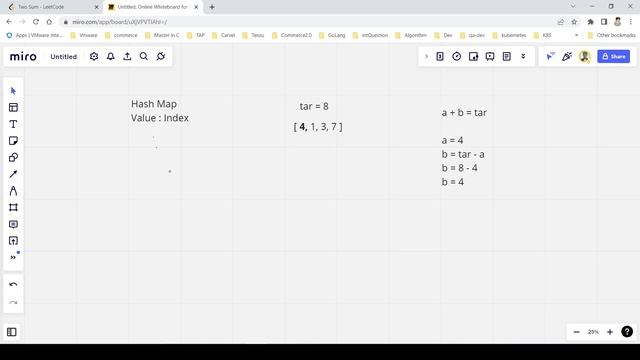The image size is (640, 360).
Task: Select the connection line arrow tool
Action: (x=13, y=174)
